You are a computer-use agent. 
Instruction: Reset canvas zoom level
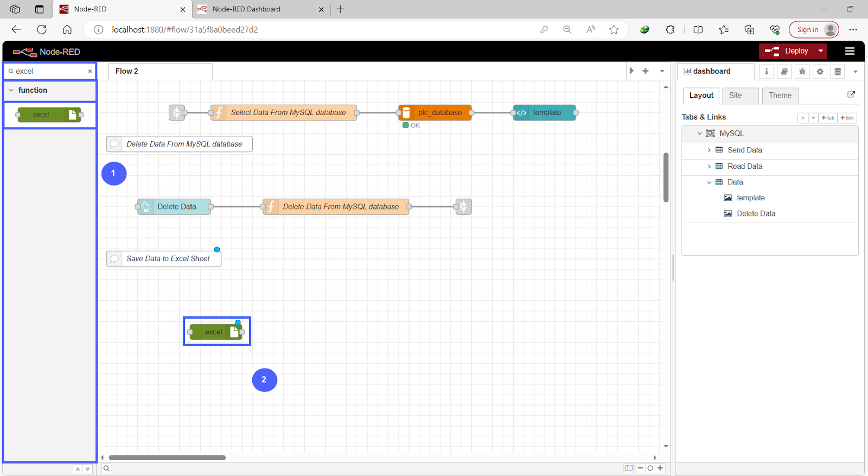tap(650, 468)
